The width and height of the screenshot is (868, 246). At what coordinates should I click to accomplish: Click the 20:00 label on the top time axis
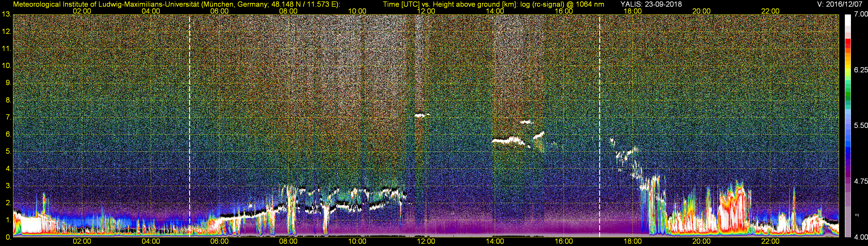click(702, 11)
